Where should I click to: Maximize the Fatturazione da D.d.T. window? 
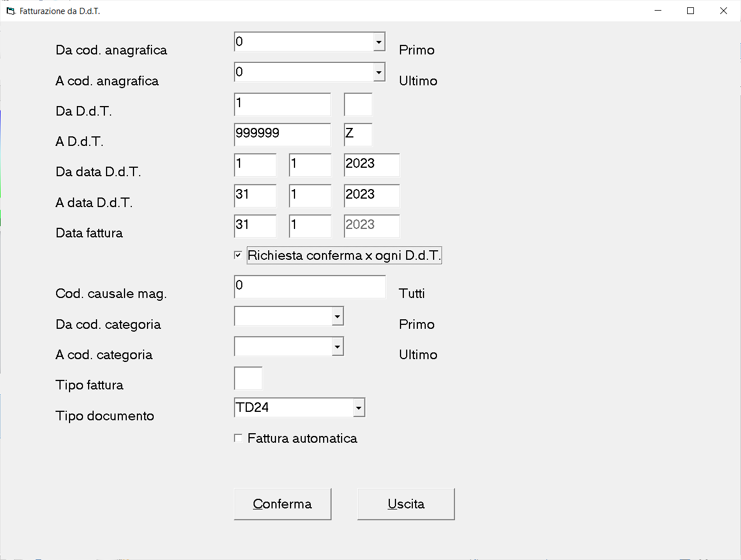[x=691, y=11]
